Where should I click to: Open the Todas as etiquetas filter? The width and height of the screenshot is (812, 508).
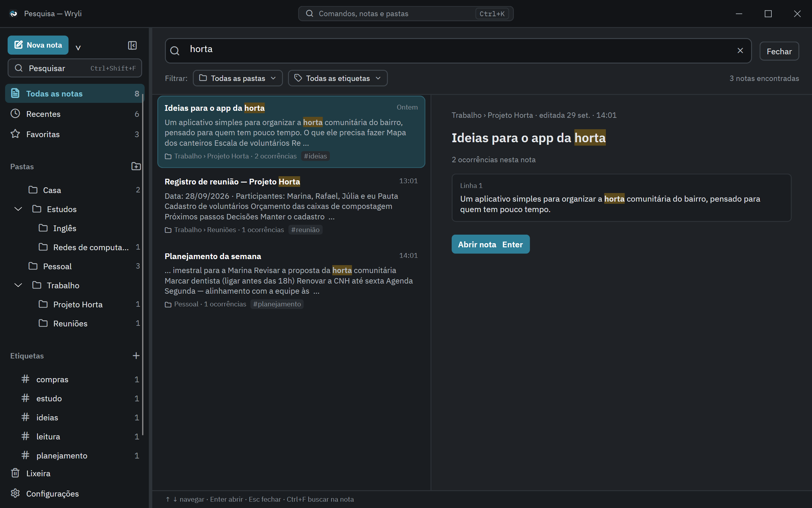click(337, 78)
